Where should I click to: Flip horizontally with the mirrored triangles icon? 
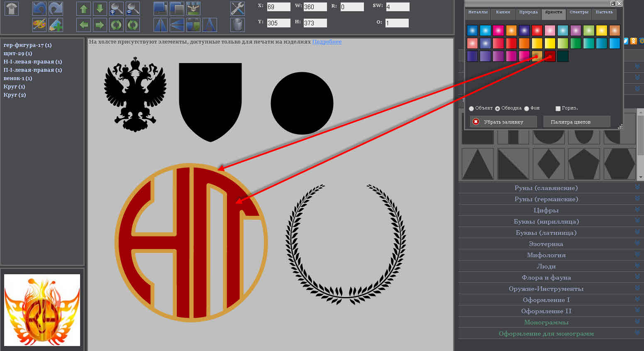161,25
